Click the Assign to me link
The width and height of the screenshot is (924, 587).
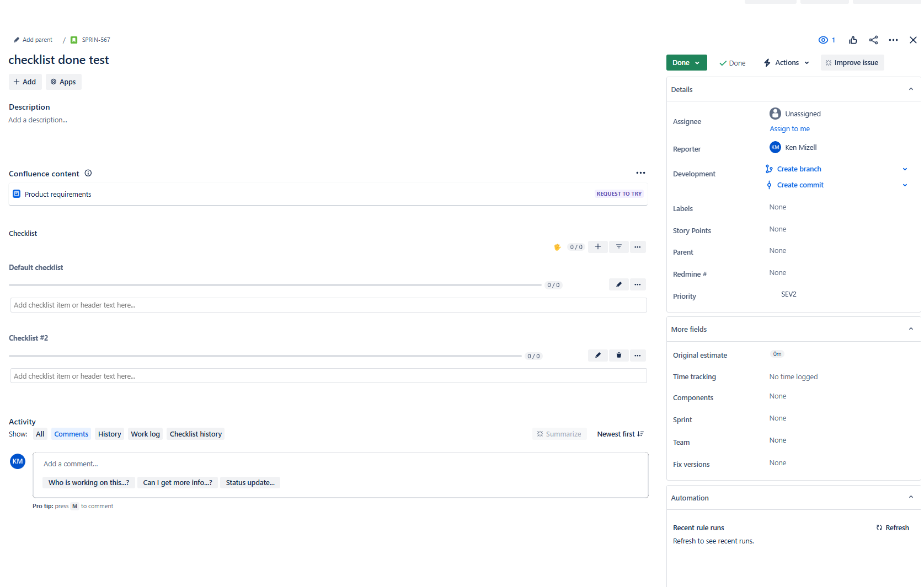[x=789, y=128]
